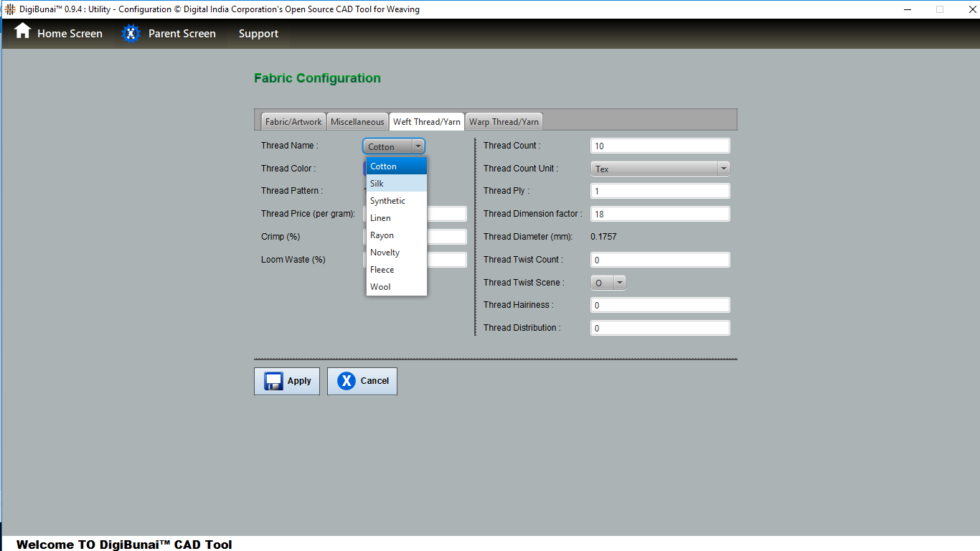Click the floppy disk icon on Apply
This screenshot has width=980, height=551.
click(273, 381)
